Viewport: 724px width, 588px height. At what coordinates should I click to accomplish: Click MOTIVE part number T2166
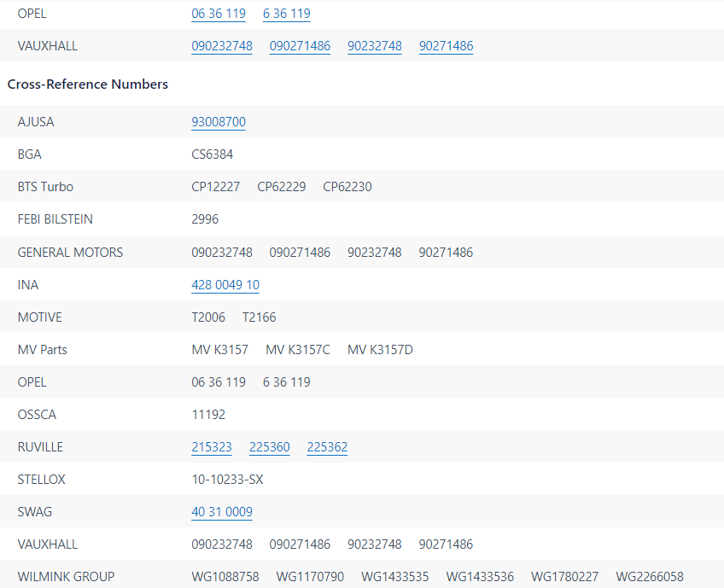(x=259, y=317)
